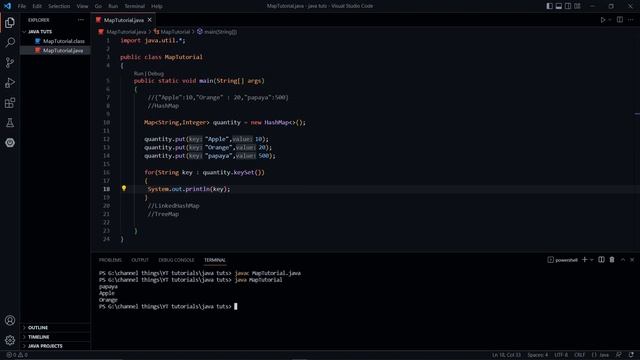Click the Explorer more actions ellipsis
Screen dimensions: 640x360
point(81,20)
